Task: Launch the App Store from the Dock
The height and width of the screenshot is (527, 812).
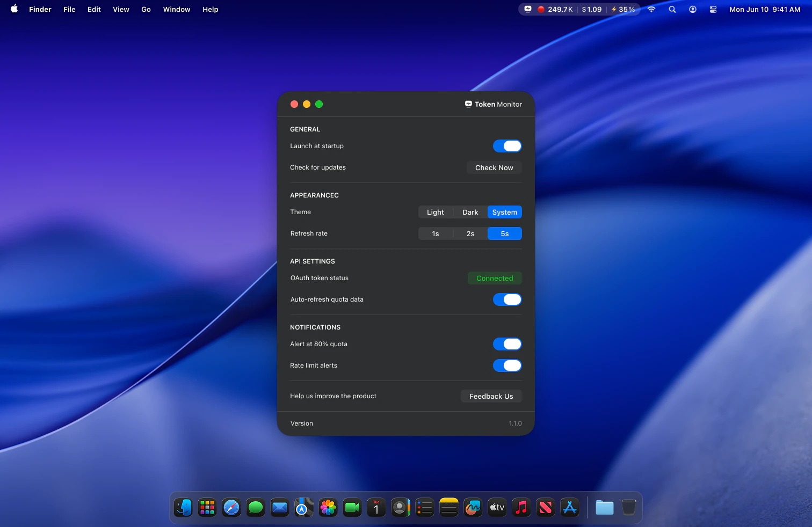Action: coord(569,507)
